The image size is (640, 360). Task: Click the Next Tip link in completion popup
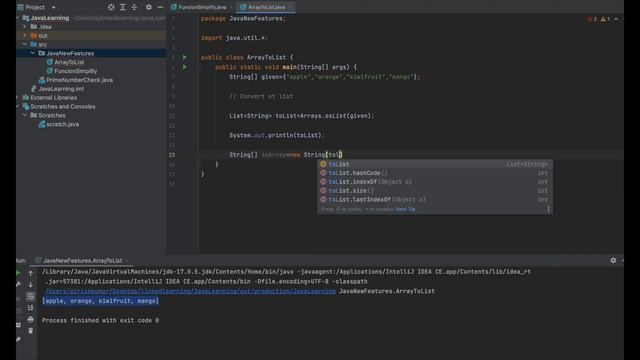(x=405, y=209)
